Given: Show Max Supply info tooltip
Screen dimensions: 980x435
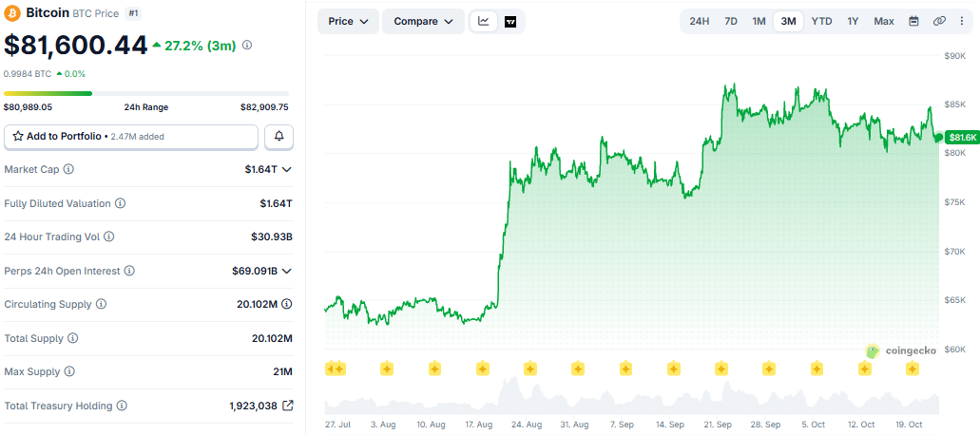Looking at the screenshot, I should tap(69, 372).
